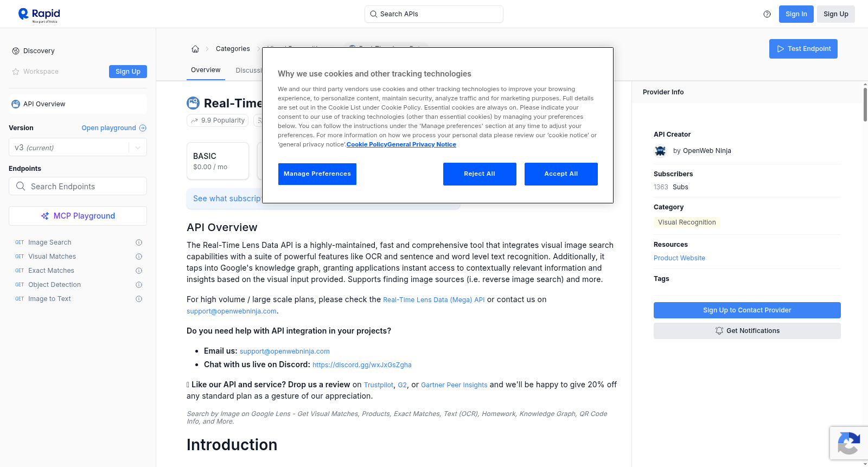Click info icon for Image Search endpoint
Image resolution: width=868 pixels, height=467 pixels.
coord(139,242)
